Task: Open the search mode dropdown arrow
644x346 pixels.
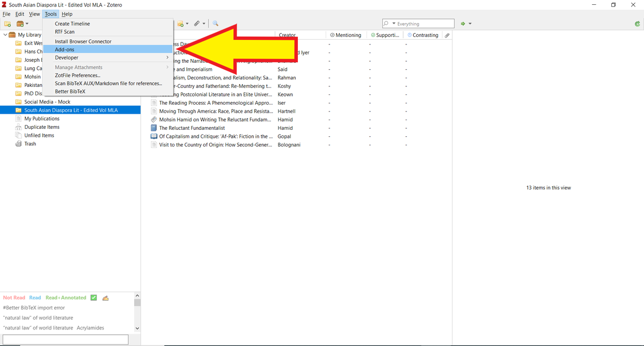Action: [394, 24]
